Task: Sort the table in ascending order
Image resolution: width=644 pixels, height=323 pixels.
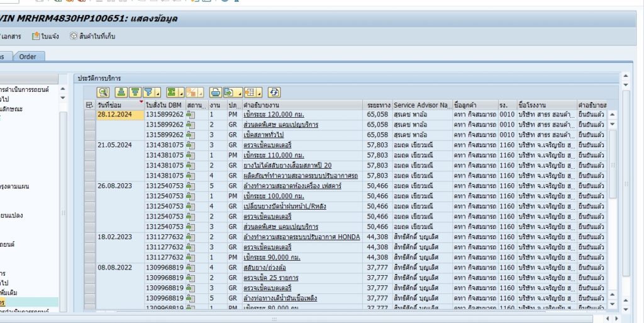Action: click(121, 93)
